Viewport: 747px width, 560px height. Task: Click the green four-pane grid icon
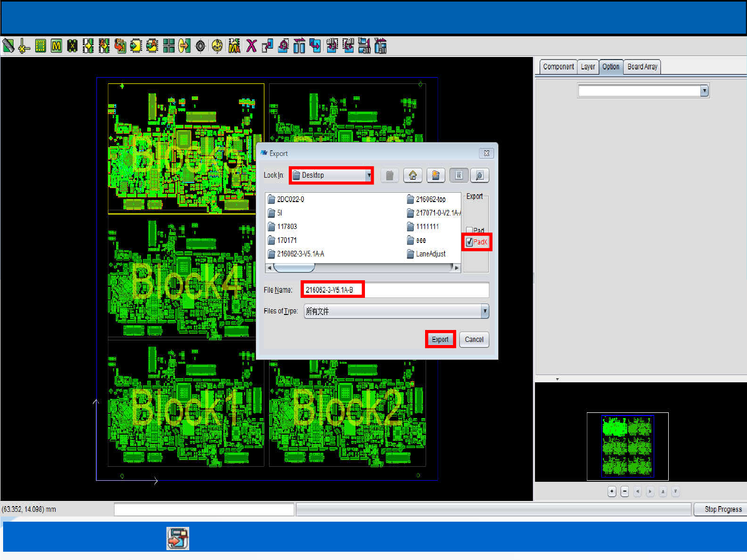pos(168,46)
